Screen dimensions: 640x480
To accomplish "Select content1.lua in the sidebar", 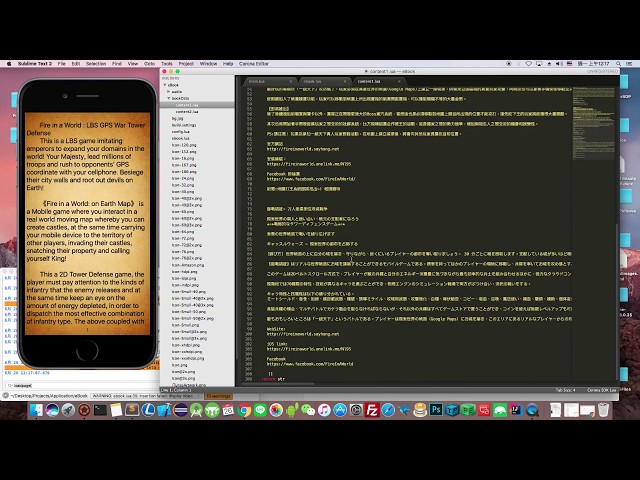I will click(x=187, y=105).
